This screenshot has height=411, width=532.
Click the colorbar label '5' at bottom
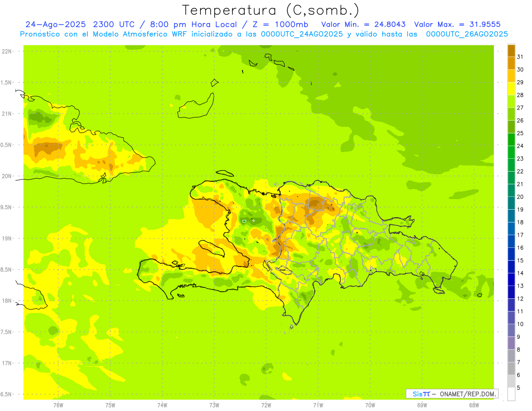[519, 388]
